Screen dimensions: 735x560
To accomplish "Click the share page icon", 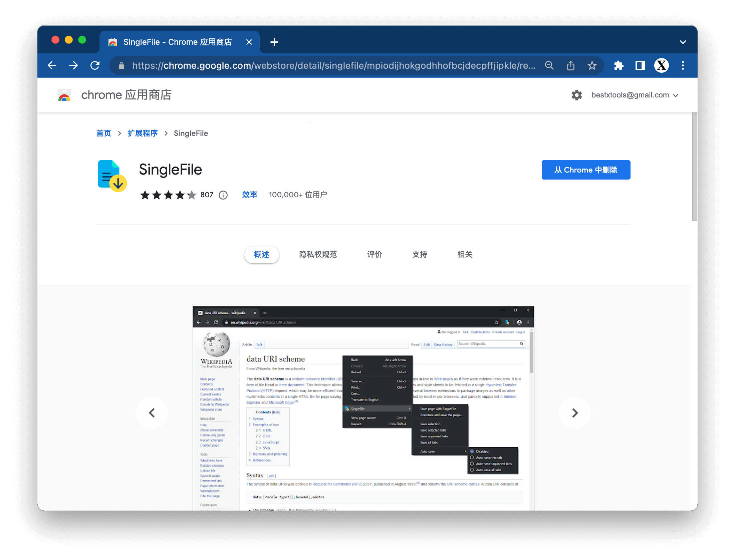I will pos(570,65).
